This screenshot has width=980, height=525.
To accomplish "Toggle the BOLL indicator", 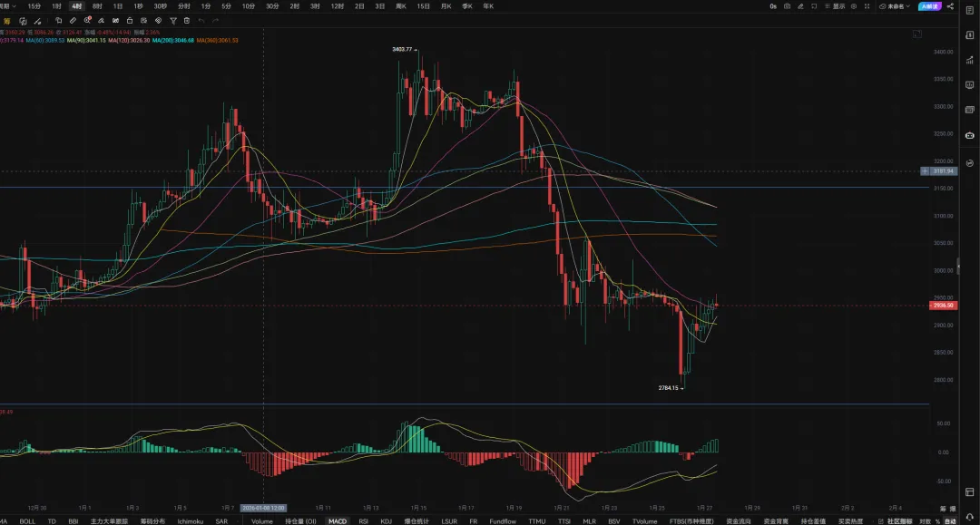I will click(28, 521).
